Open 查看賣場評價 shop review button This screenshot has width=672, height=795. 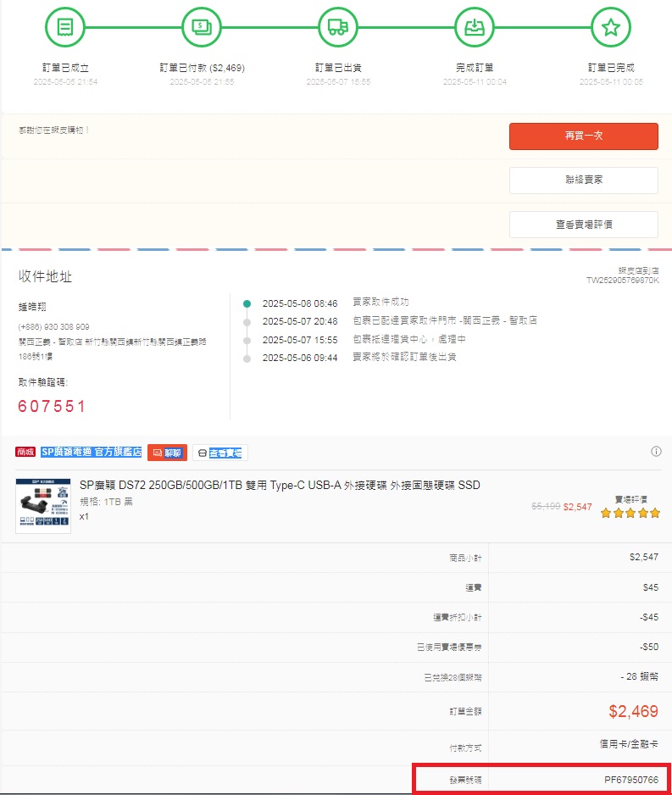[583, 225]
